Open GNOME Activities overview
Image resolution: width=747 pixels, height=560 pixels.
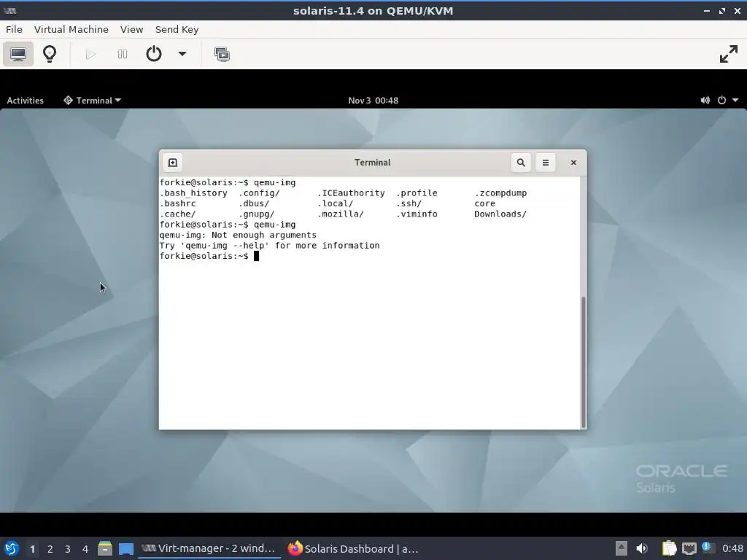(26, 101)
